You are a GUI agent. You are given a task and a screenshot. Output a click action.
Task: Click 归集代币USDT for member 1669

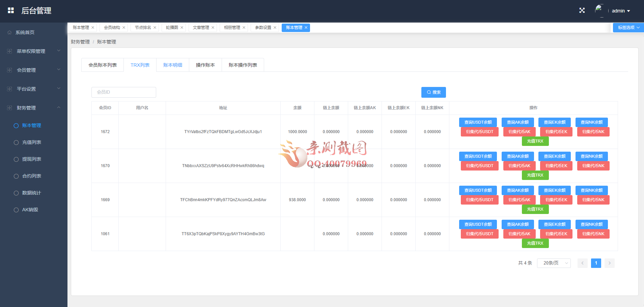(x=479, y=199)
